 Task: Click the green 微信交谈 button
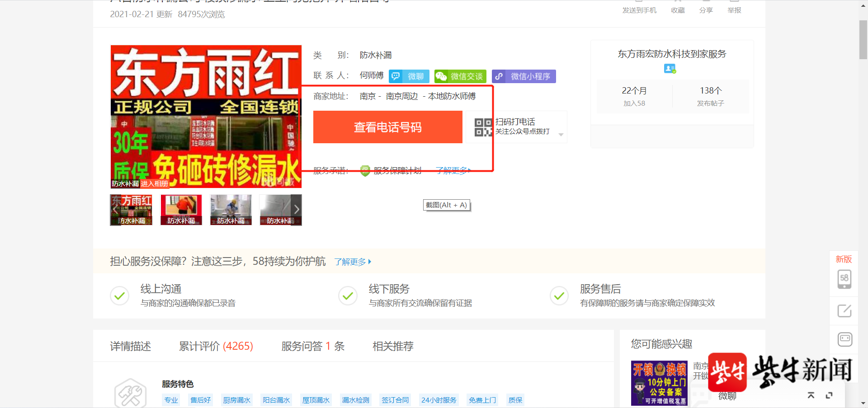[x=460, y=76]
